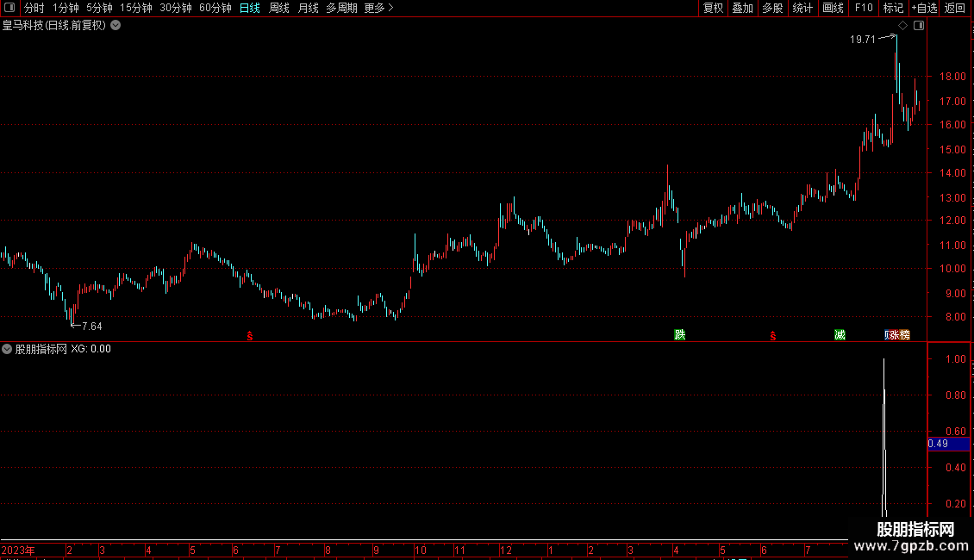Viewport: 974px width, 560px height.
Task: Click month 12 on the time axis
Action: 506,550
